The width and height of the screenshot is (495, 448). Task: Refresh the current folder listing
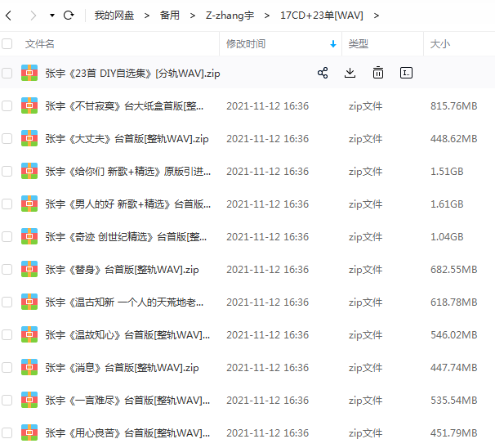click(69, 16)
